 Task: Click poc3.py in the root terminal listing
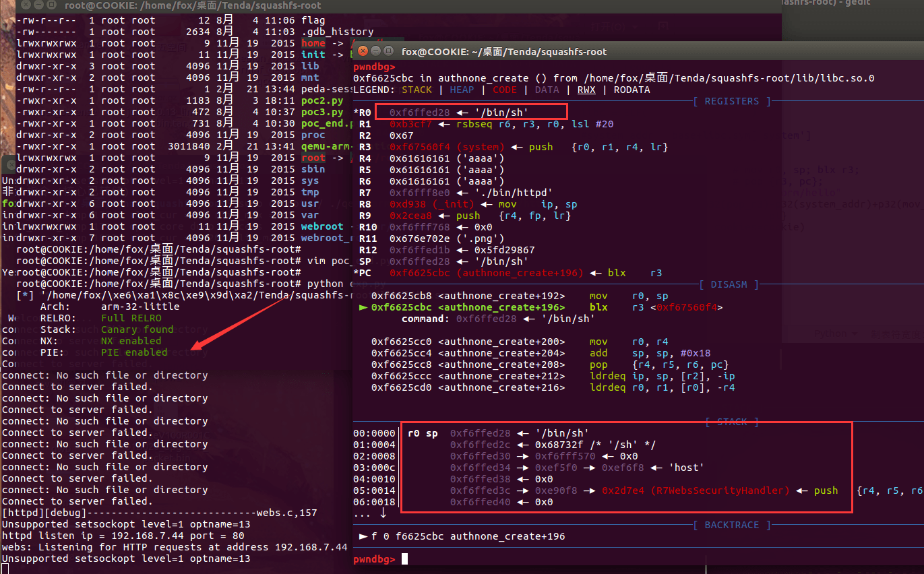coord(322,113)
